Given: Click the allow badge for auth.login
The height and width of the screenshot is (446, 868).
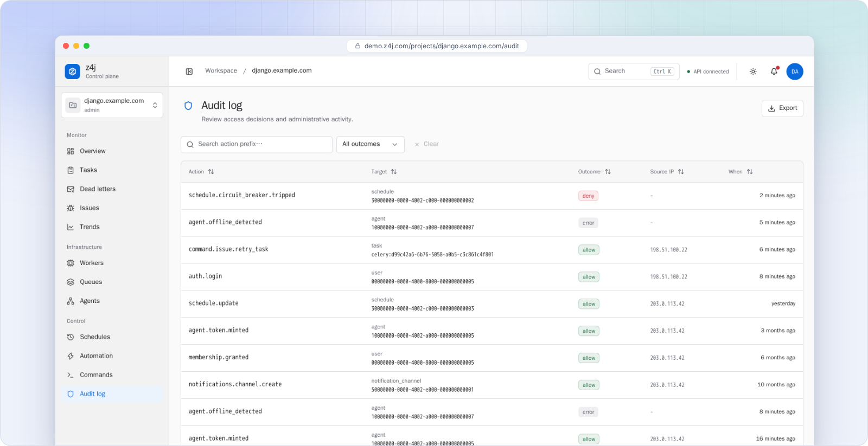Looking at the screenshot, I should (x=589, y=277).
